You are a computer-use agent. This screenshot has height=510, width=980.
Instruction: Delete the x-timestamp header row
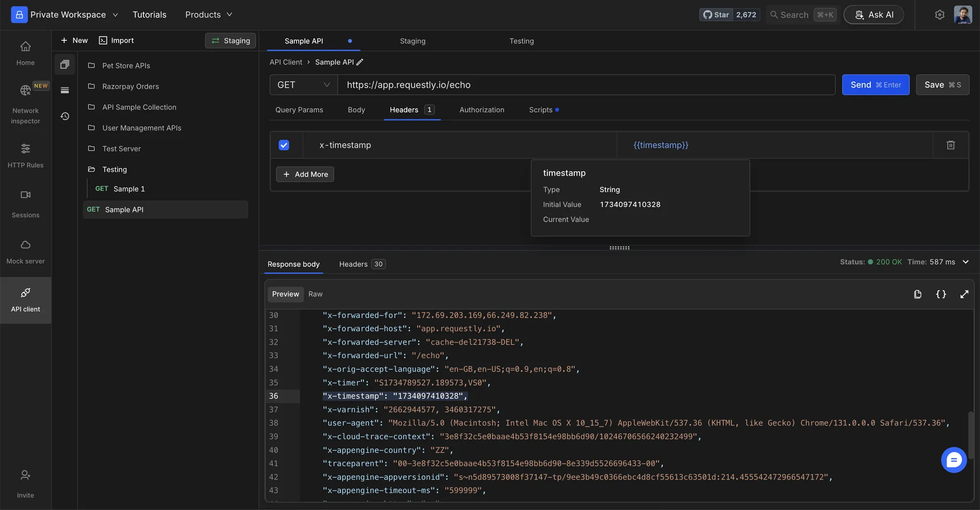[950, 145]
